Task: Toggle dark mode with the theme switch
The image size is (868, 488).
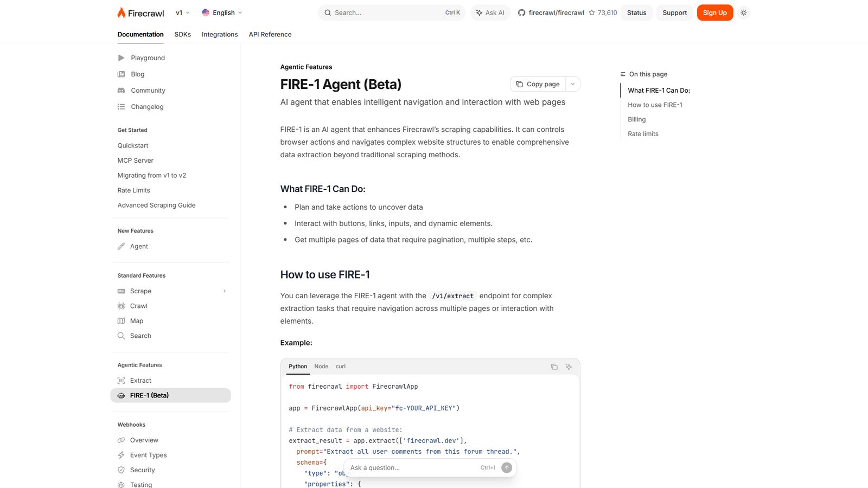Action: [743, 12]
